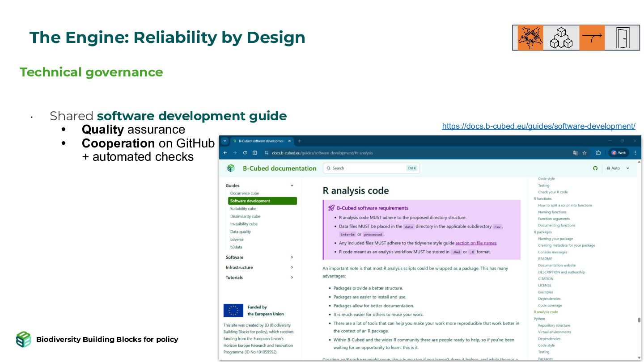Open Invasibility cube guide
The width and height of the screenshot is (644, 362).
click(244, 224)
